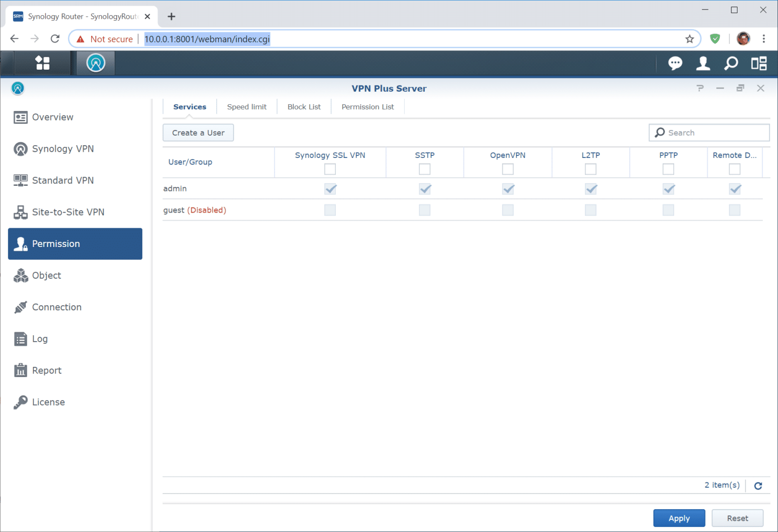Open the widgets panel icon
The height and width of the screenshot is (532, 778).
[759, 63]
